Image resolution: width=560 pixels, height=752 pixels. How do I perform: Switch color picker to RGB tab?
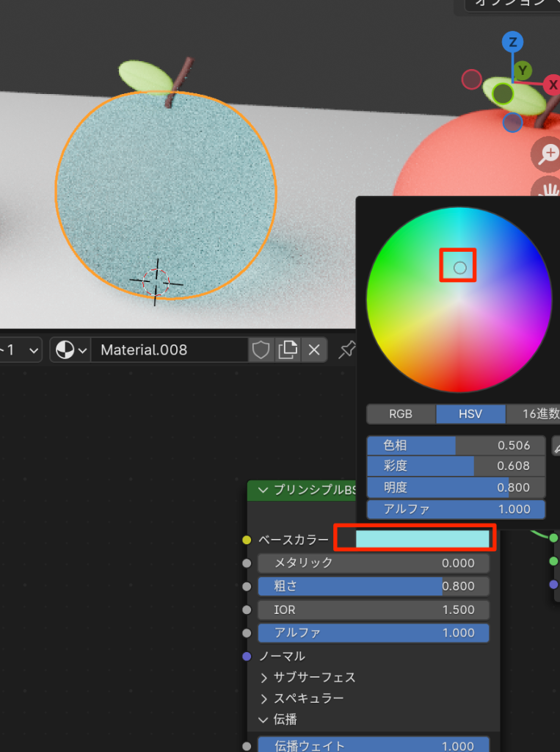(401, 414)
